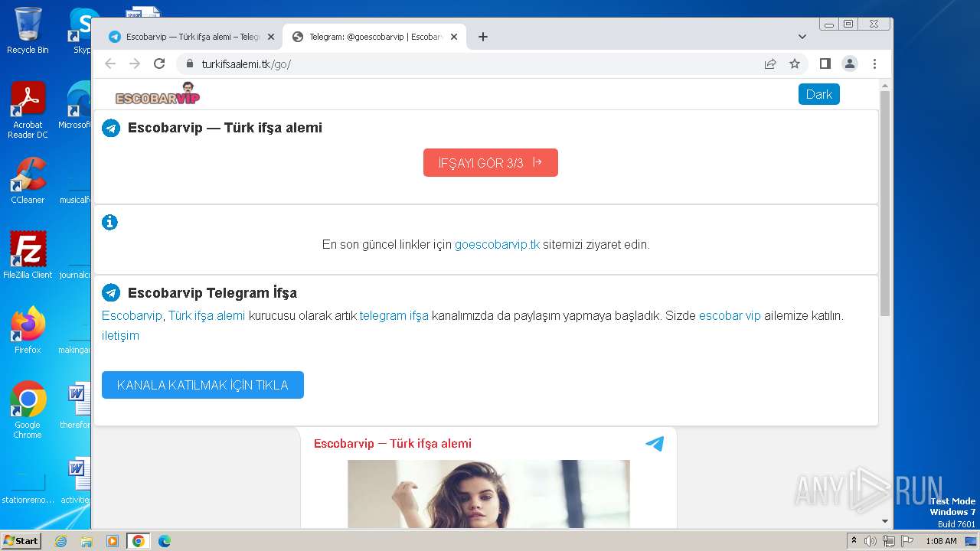Open a new tab with the plus button

click(x=482, y=37)
